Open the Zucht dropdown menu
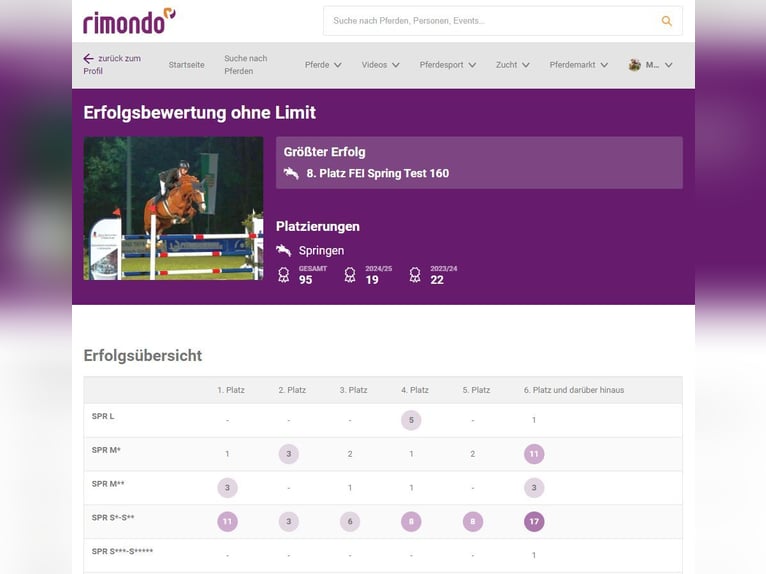The height and width of the screenshot is (574, 766). coord(512,65)
